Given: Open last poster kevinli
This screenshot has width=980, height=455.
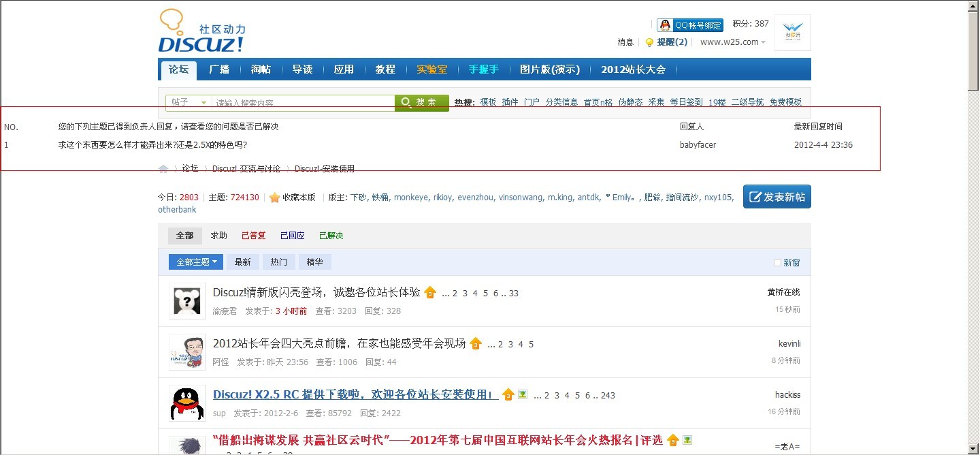Looking at the screenshot, I should coord(789,343).
